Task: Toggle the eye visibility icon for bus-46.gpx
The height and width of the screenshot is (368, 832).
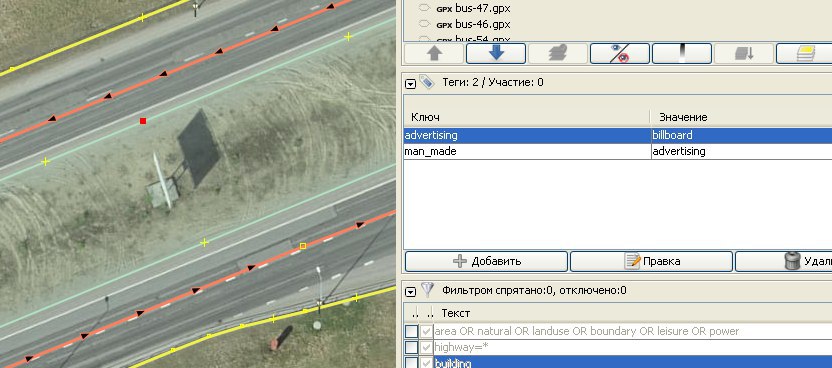Action: tap(423, 24)
